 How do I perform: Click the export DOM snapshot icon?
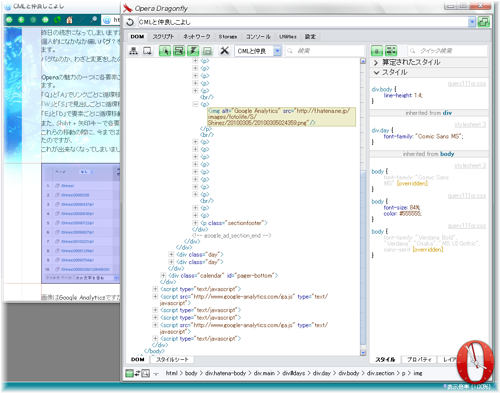147,51
